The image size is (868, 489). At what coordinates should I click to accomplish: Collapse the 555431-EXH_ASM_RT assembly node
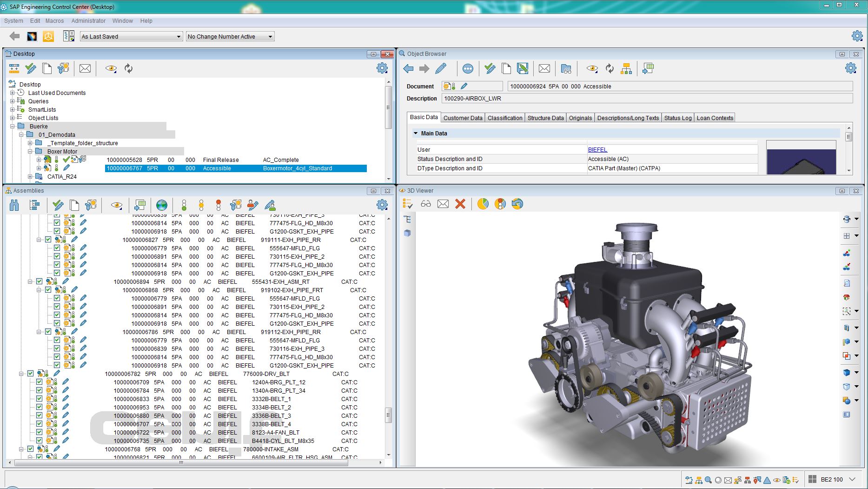click(x=30, y=281)
